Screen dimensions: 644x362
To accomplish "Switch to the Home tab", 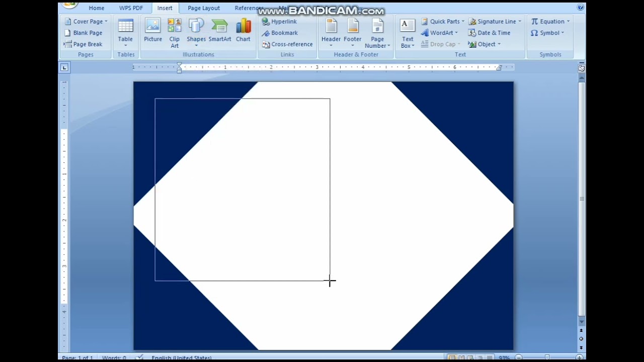I will tap(97, 8).
